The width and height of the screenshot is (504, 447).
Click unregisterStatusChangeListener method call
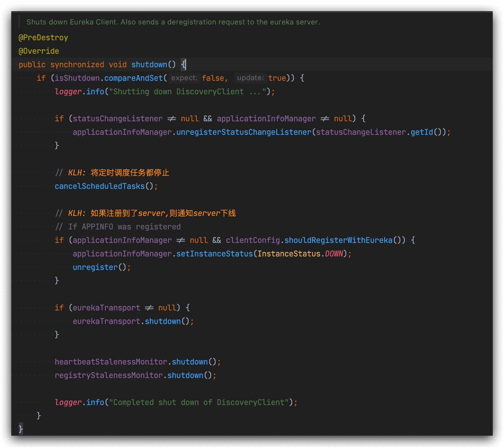244,132
